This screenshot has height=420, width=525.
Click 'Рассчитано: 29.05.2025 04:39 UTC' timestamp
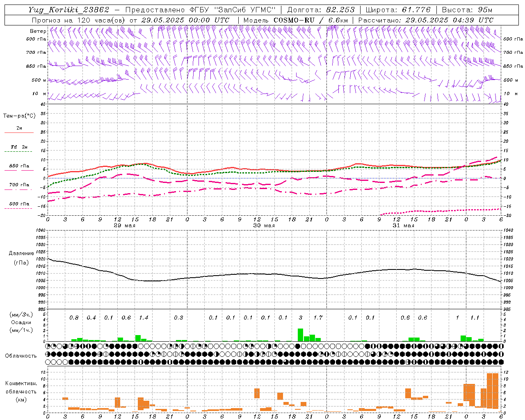point(426,20)
